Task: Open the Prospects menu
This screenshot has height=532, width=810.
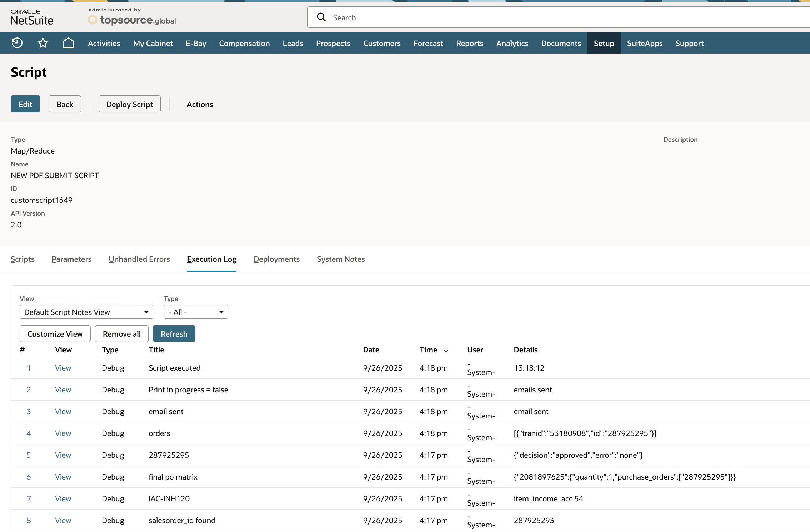Action: pyautogui.click(x=333, y=43)
